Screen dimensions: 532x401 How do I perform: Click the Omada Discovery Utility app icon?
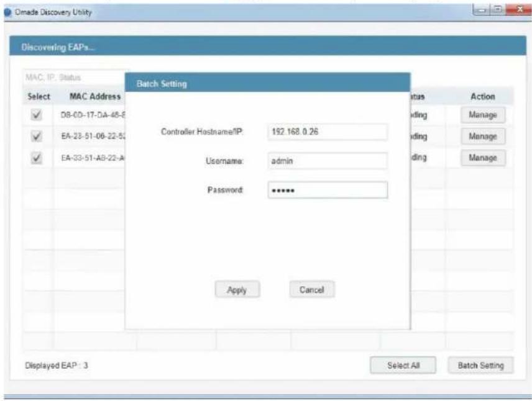7,12
